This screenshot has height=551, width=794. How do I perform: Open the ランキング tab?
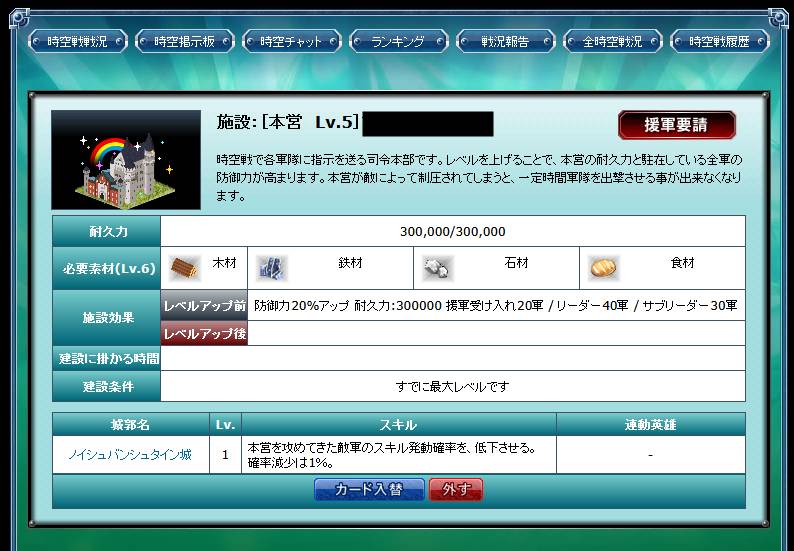(399, 42)
